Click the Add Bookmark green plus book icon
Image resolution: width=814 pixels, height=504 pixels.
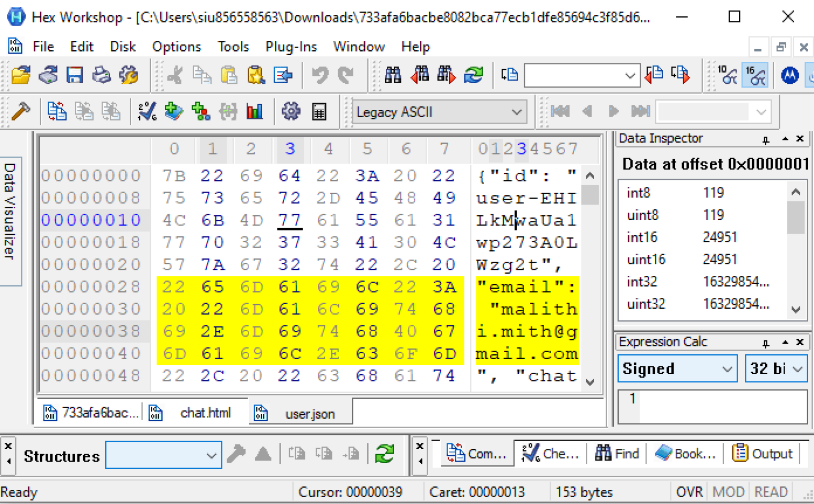pos(174,111)
